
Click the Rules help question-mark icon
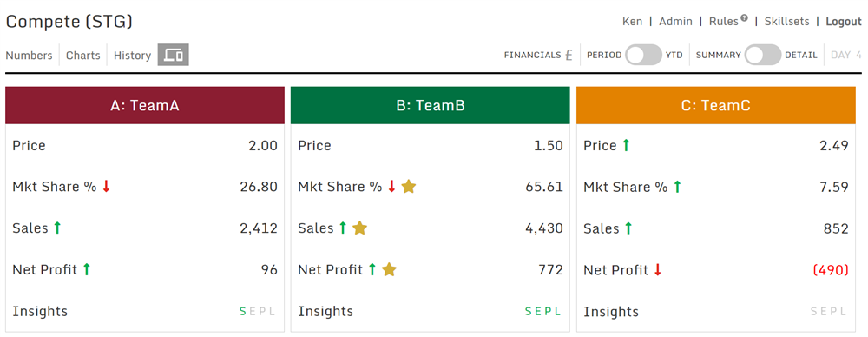tap(744, 17)
